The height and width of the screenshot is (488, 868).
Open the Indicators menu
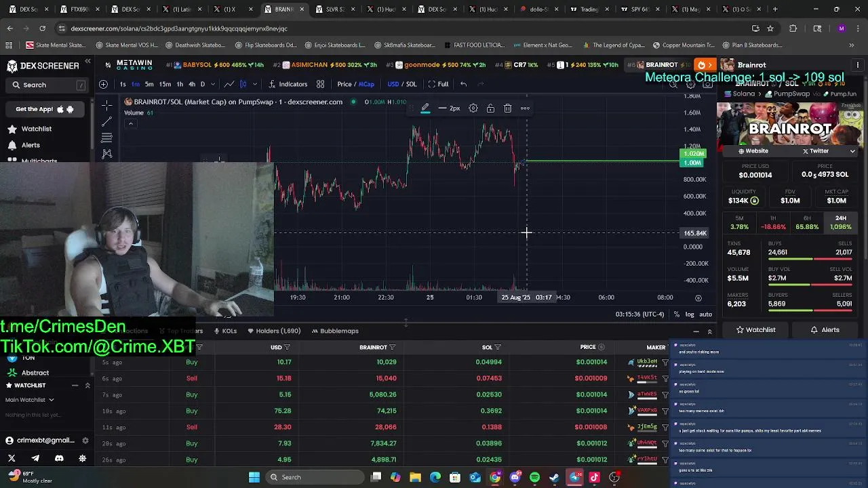pyautogui.click(x=288, y=84)
